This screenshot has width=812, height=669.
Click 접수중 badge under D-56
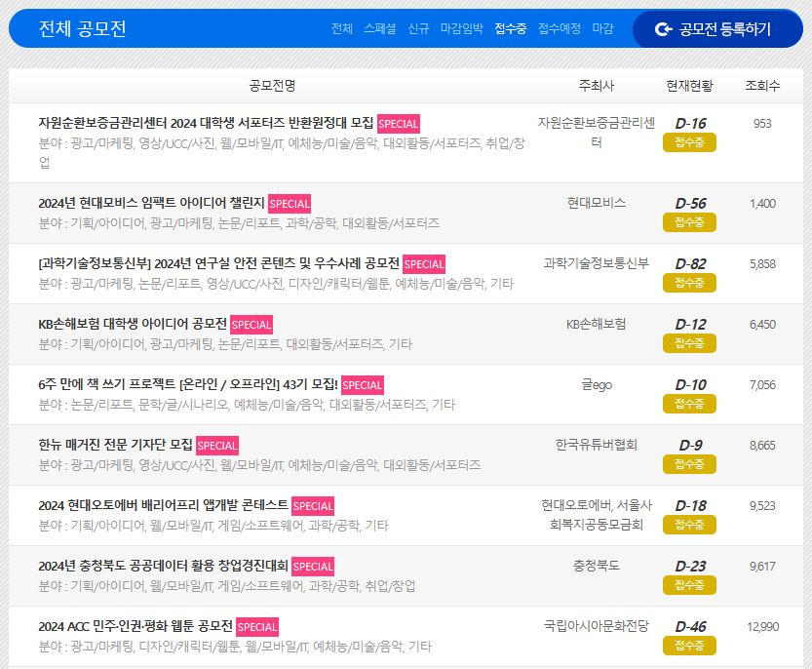tap(689, 222)
